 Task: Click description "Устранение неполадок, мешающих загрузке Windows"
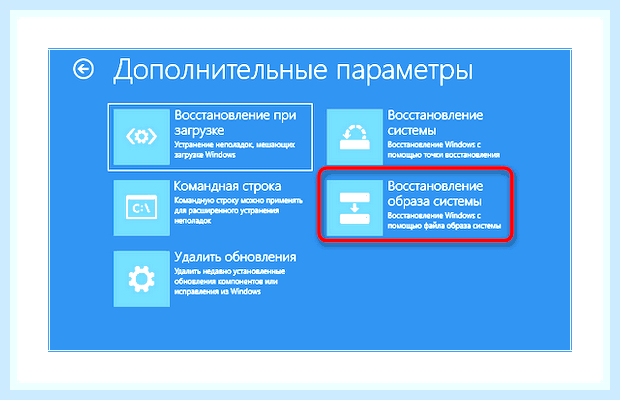(235, 150)
